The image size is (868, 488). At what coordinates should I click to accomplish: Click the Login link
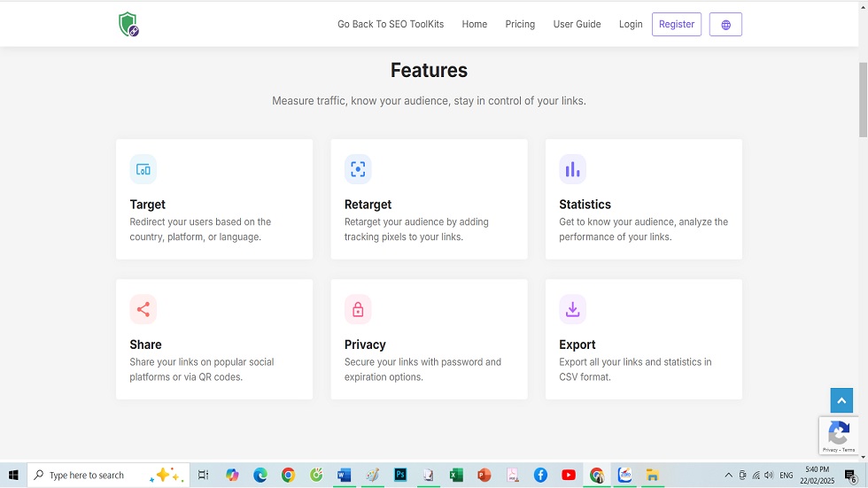[631, 25]
